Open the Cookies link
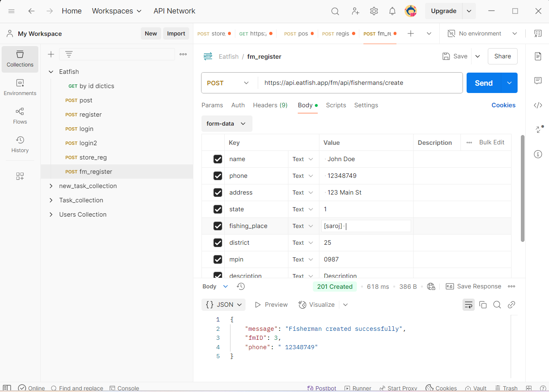Image resolution: width=549 pixels, height=392 pixels. click(x=503, y=105)
